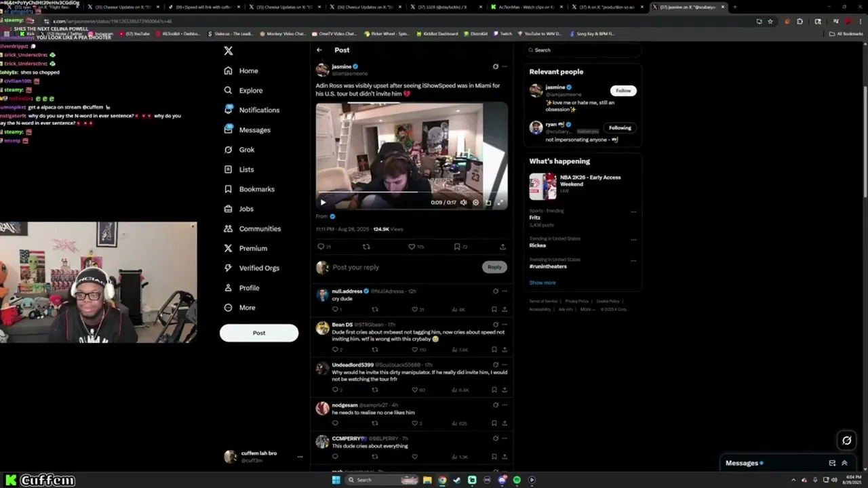Reply to jasmine's post via comment icon

[321, 247]
